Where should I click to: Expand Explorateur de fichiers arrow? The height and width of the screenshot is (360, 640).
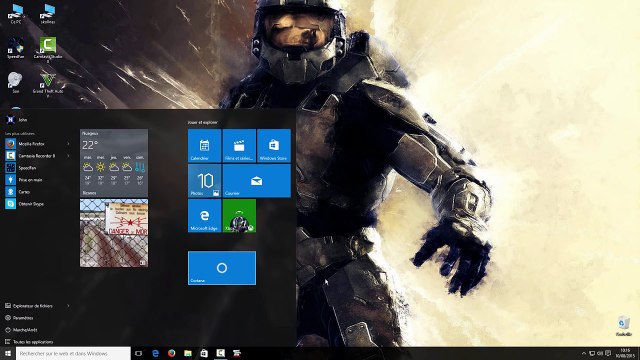(68, 306)
